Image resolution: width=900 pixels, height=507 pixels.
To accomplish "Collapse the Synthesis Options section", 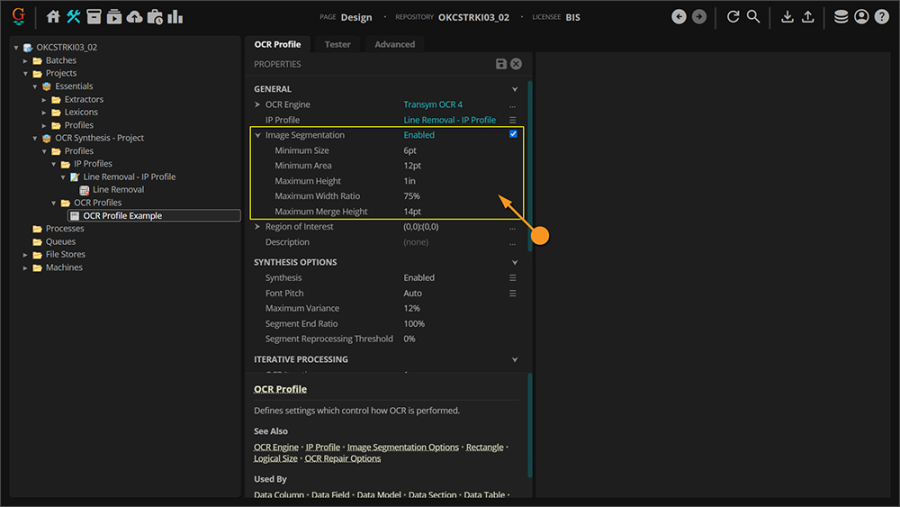I will click(x=515, y=263).
